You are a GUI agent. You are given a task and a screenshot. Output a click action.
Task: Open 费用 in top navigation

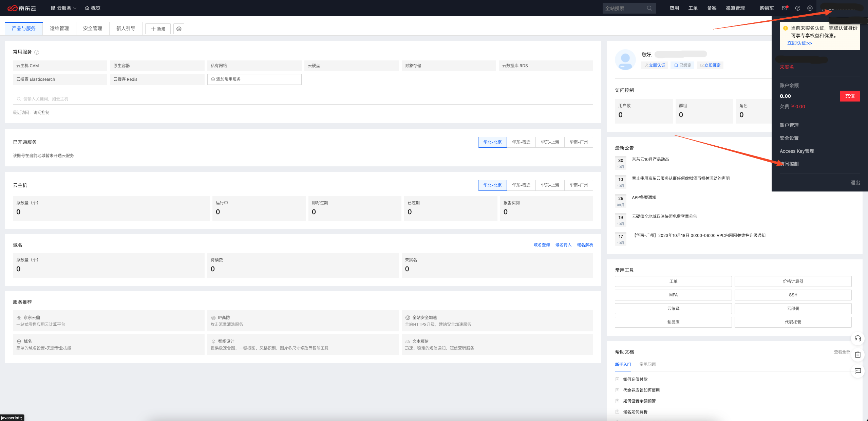point(674,8)
